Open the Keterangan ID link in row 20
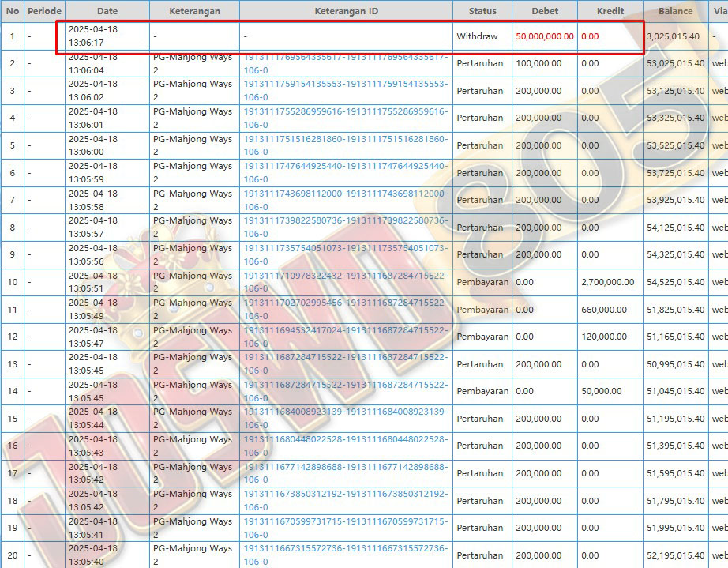 point(345,555)
